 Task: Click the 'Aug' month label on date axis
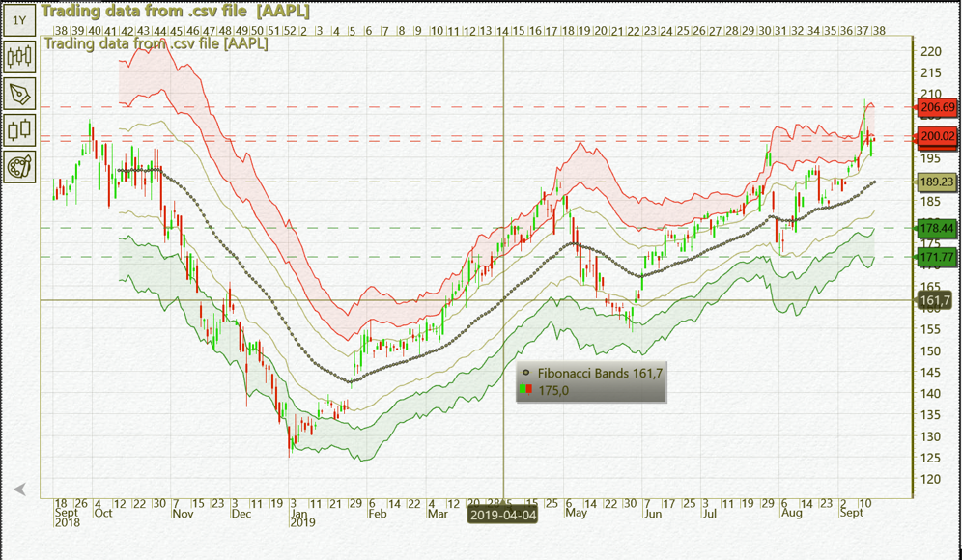791,513
